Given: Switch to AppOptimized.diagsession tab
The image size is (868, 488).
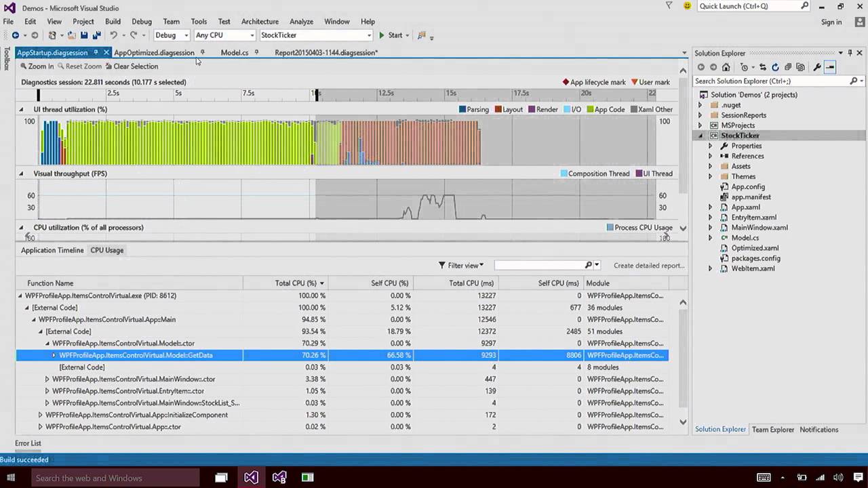Looking at the screenshot, I should 155,52.
